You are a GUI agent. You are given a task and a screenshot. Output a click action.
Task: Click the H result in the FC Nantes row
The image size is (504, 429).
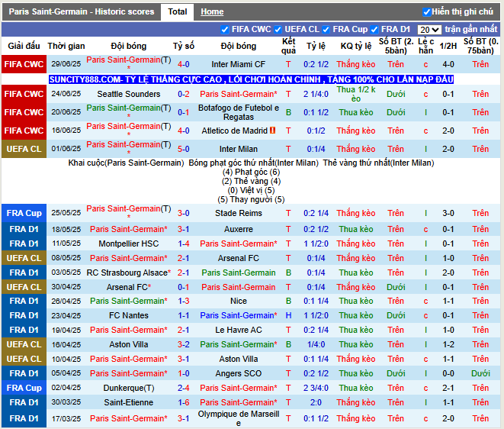click(x=288, y=315)
